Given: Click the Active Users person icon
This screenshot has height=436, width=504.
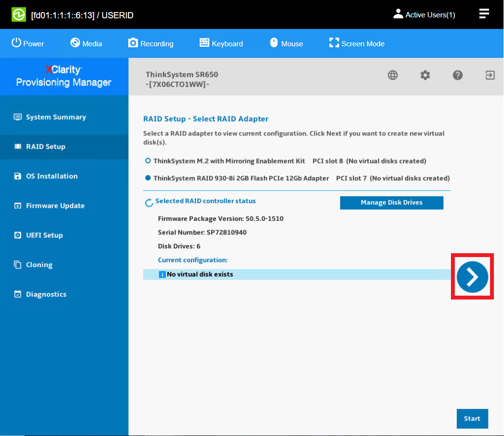Looking at the screenshot, I should 398,14.
